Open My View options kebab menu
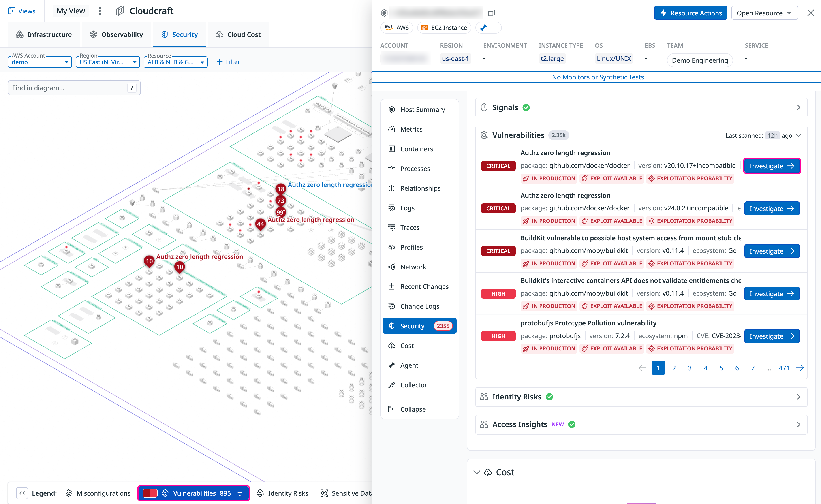Image resolution: width=821 pixels, height=504 pixels. coord(100,11)
